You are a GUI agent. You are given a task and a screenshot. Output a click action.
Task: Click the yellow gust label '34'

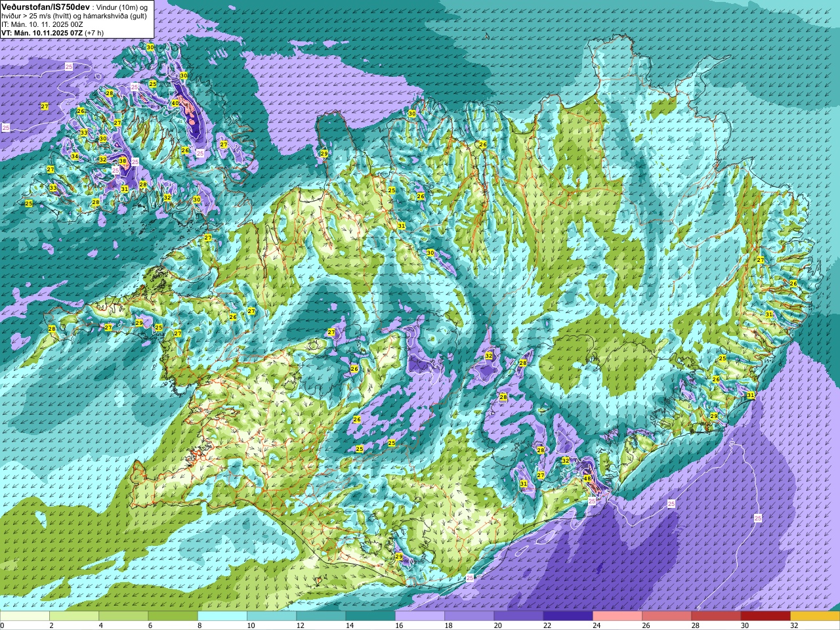coord(75,156)
